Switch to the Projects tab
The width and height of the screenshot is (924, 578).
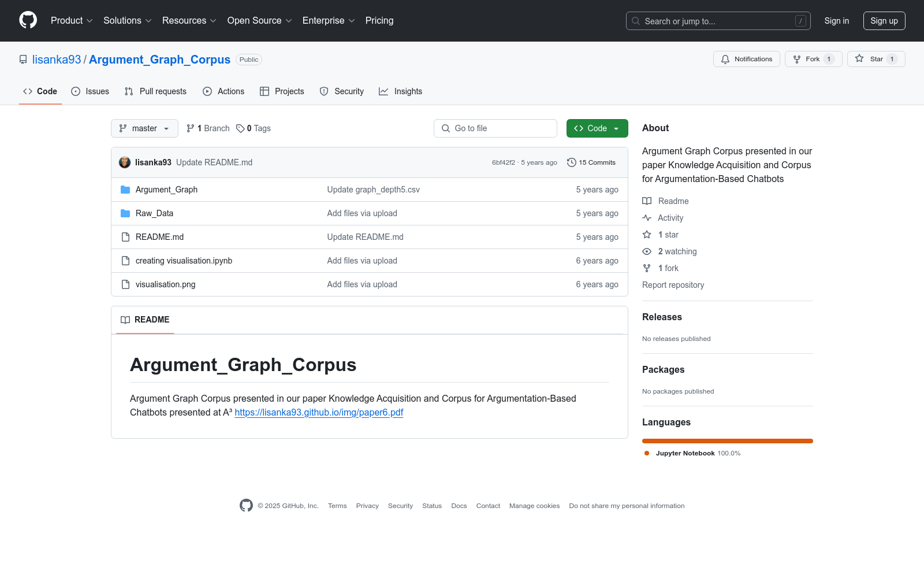tap(282, 91)
